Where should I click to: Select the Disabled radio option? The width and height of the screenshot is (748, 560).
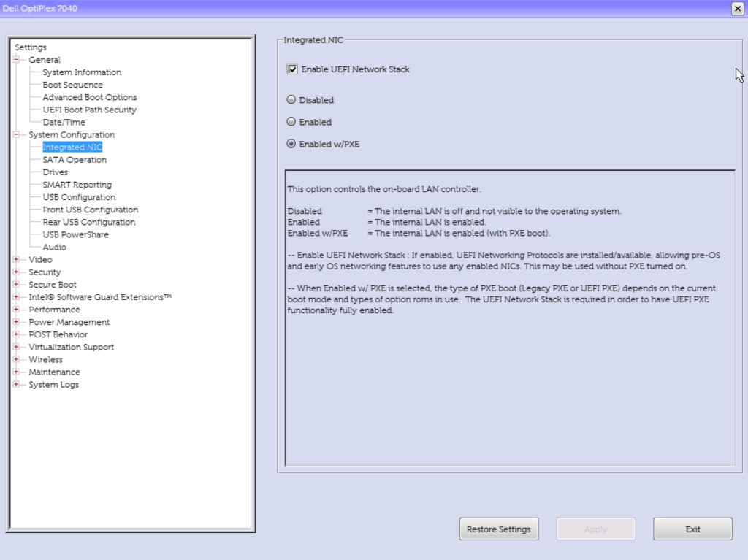click(x=291, y=100)
